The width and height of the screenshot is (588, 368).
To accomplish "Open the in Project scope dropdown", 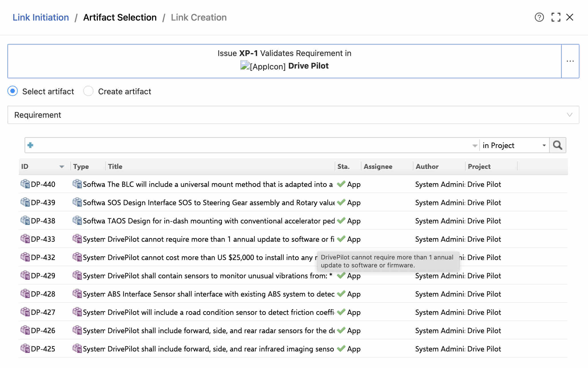I will [514, 145].
